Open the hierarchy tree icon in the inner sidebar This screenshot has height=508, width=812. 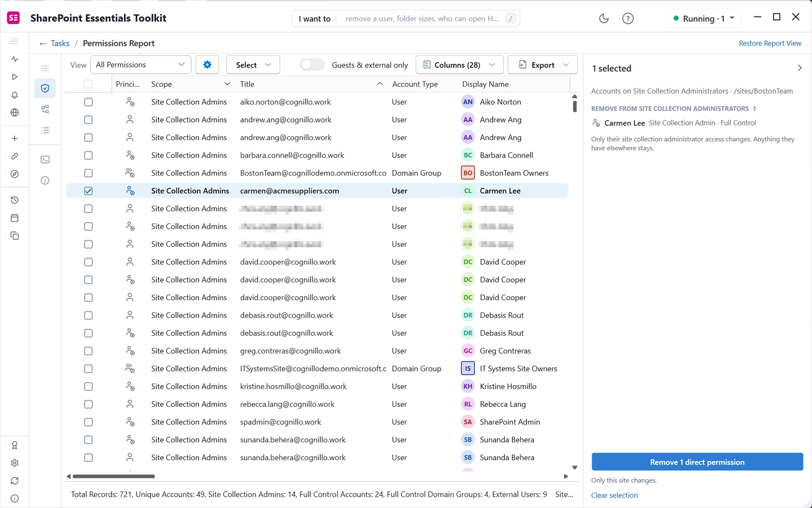coord(45,109)
